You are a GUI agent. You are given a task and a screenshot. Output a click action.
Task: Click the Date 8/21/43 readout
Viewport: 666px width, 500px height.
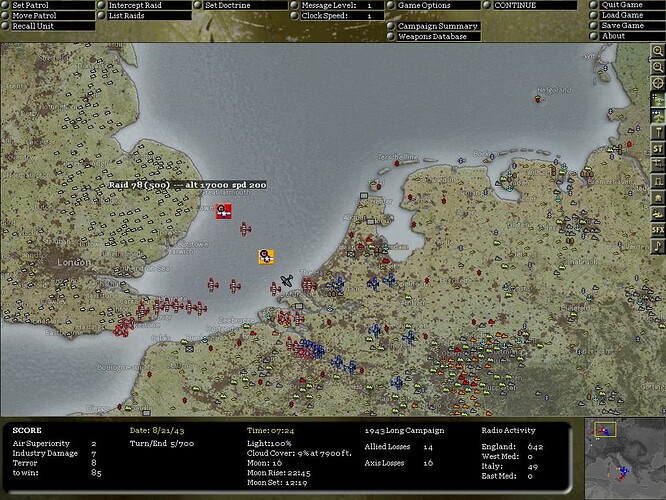157,430
